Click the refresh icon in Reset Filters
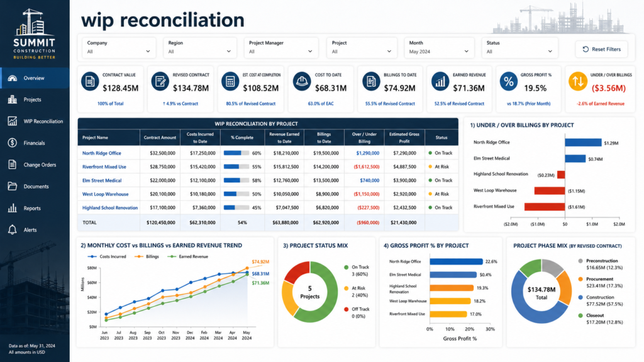Viewport: 644px width, 362px height. coord(586,49)
